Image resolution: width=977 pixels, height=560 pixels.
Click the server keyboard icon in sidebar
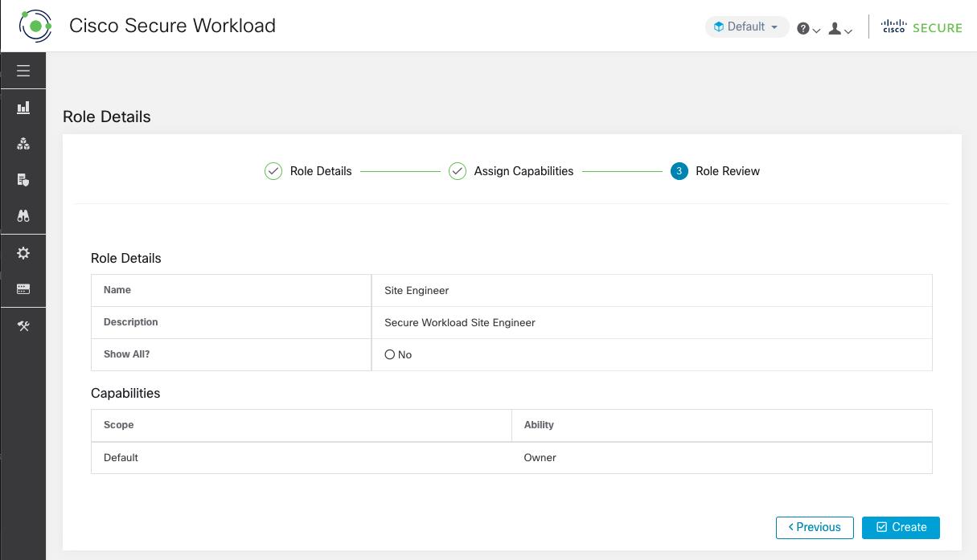click(23, 289)
